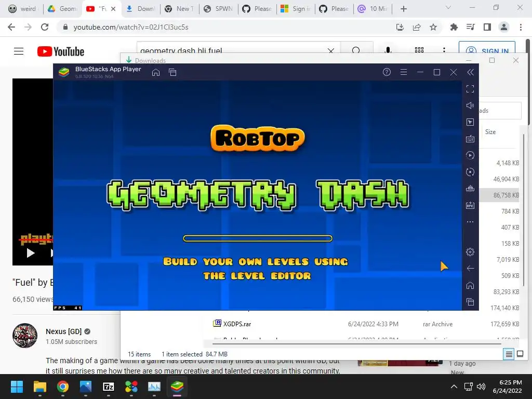Open Chrome extensions puzzle icon
Image resolution: width=532 pixels, height=399 pixels.
coord(454,27)
